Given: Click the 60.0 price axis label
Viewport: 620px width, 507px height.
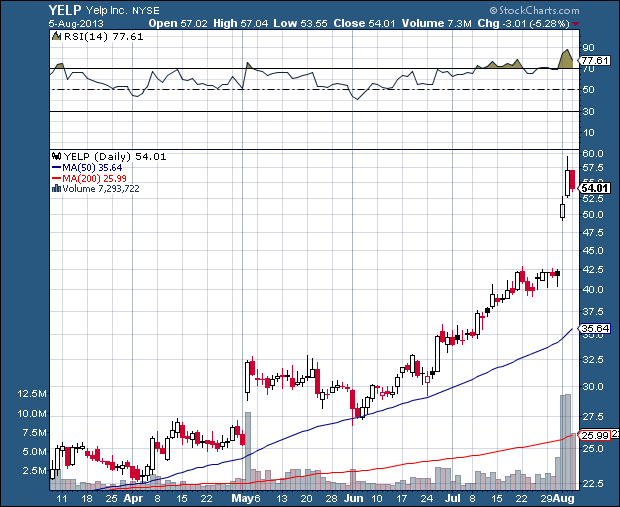Looking at the screenshot, I should [593, 153].
